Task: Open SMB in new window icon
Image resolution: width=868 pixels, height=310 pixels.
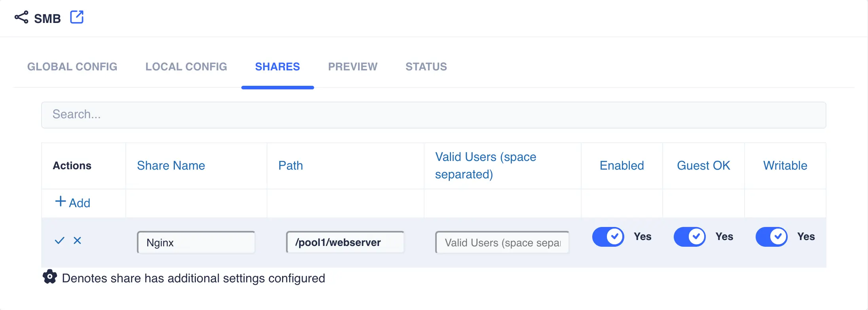Action: [77, 17]
